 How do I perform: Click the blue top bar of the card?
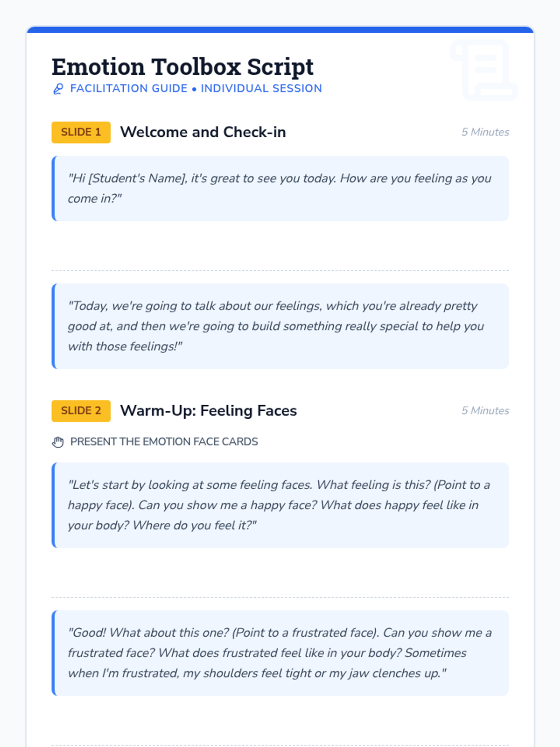[280, 30]
